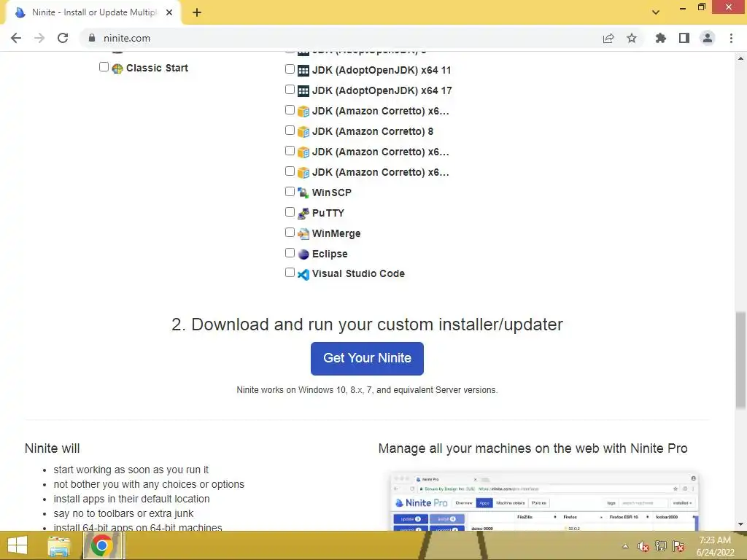Tick the WinMerge checkbox
The width and height of the screenshot is (747, 560).
coord(290,233)
